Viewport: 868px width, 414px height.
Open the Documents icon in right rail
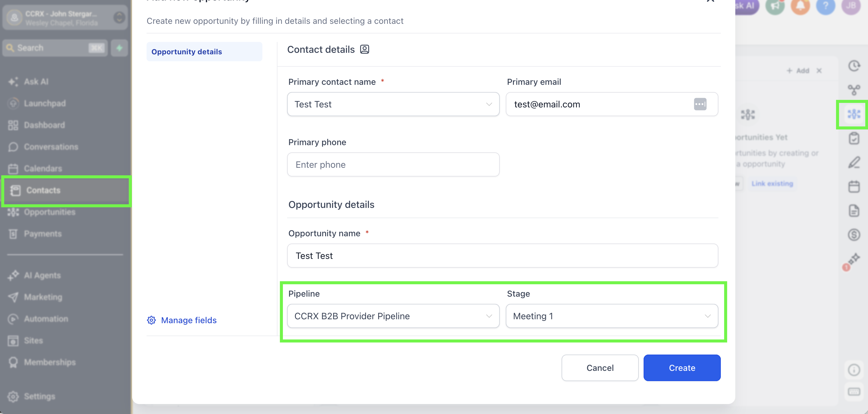coord(854,211)
